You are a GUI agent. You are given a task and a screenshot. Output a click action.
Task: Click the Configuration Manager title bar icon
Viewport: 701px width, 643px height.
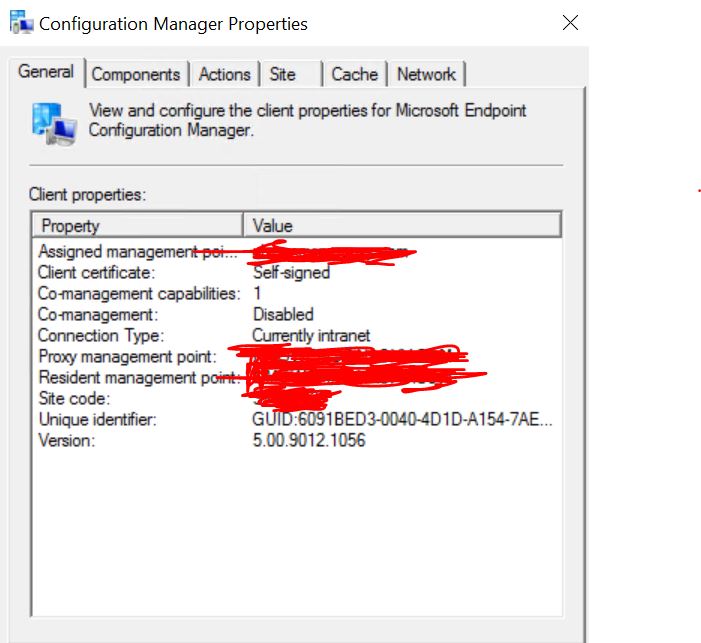pos(21,22)
